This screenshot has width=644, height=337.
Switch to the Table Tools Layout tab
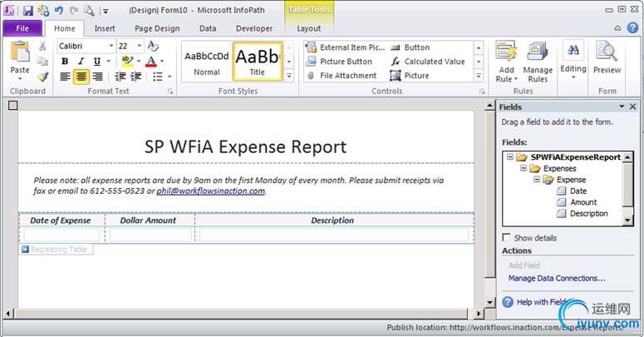click(x=309, y=28)
